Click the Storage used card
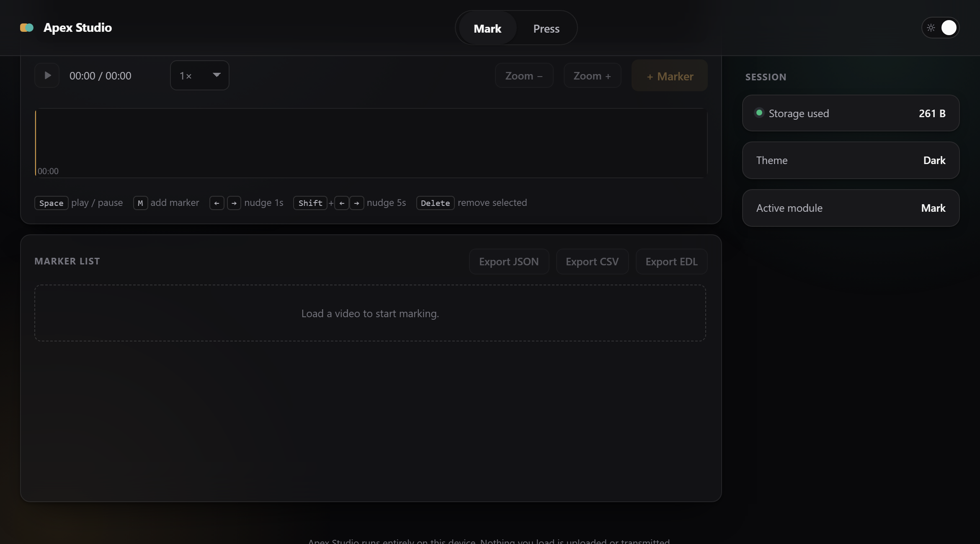Viewport: 980px width, 544px height. [x=851, y=113]
